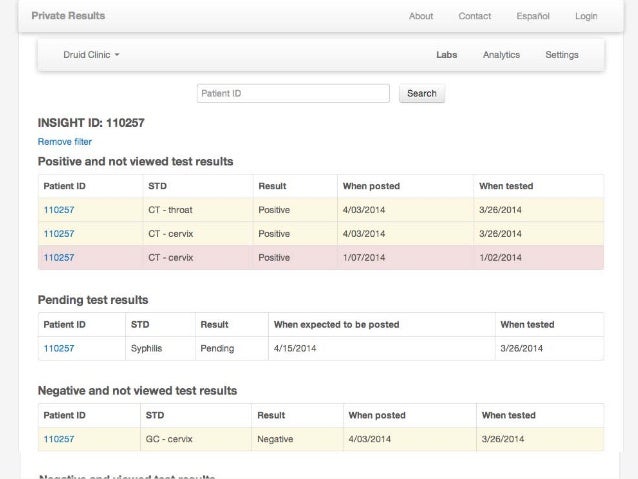Select the 1/07/2014 posted date cell
Viewport: 638px width, 479px height.
point(405,258)
